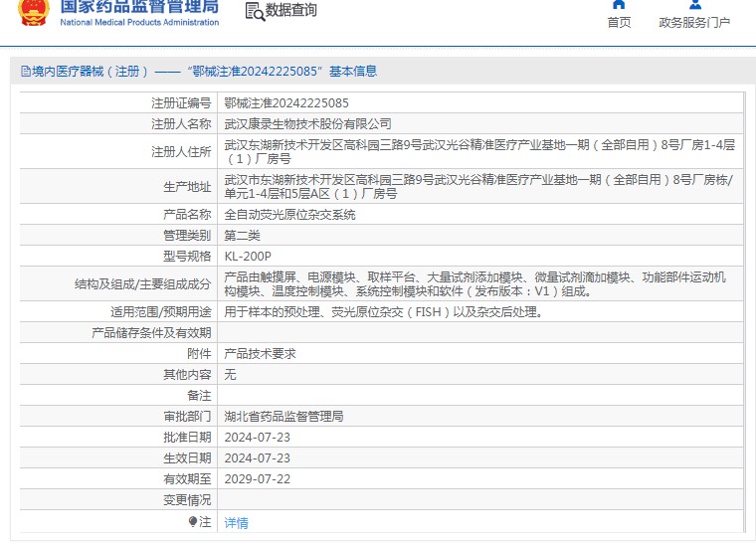Click the lightbulb icon beside 注

pyautogui.click(x=193, y=521)
